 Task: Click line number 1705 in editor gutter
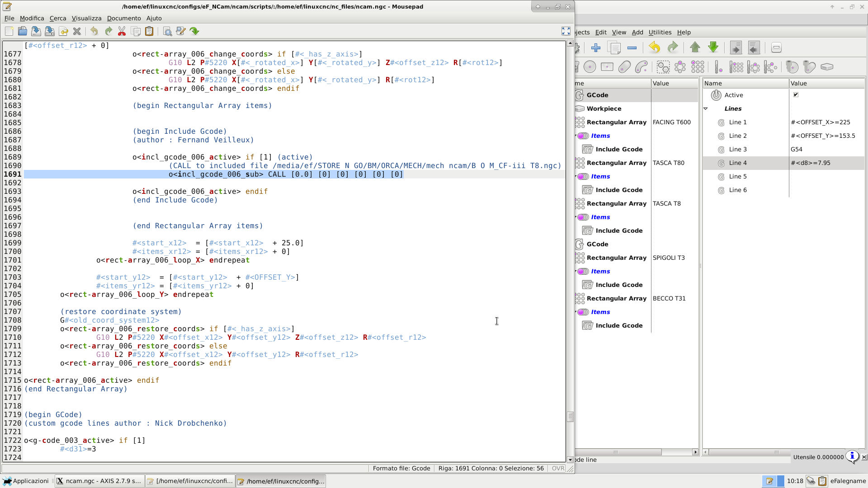pos(13,294)
